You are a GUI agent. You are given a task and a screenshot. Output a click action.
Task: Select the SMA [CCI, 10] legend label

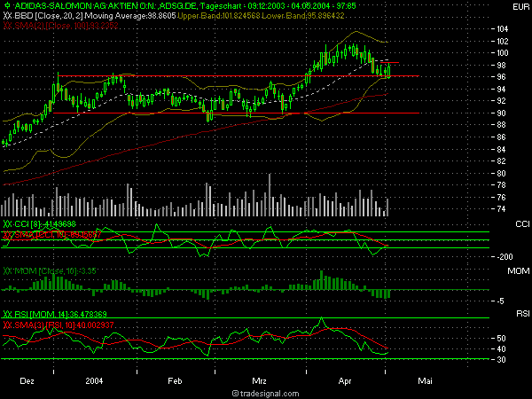57,235
